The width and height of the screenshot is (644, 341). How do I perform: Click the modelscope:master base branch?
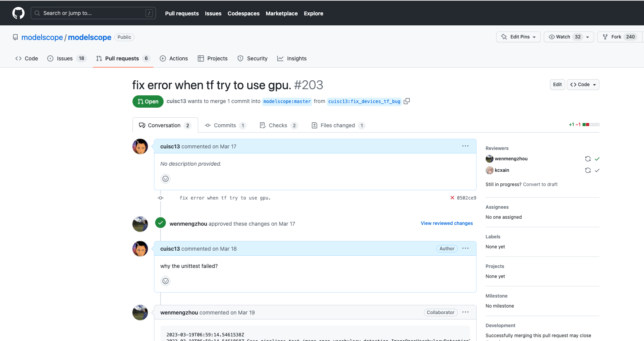pyautogui.click(x=287, y=101)
